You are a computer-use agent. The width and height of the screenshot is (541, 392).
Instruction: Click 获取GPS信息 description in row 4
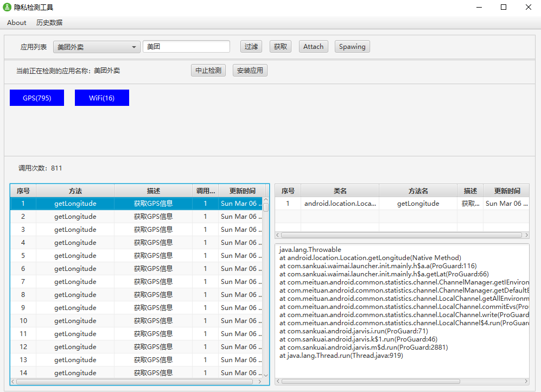[153, 243]
